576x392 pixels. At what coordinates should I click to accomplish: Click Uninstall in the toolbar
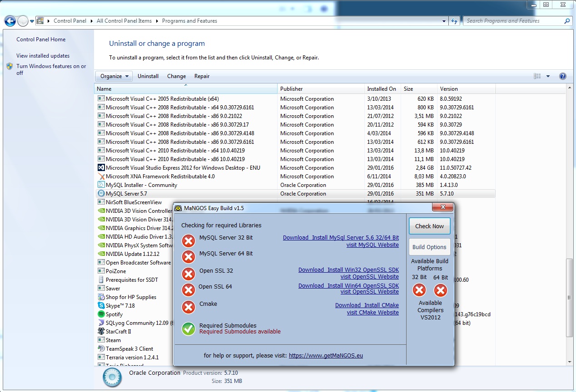point(148,76)
